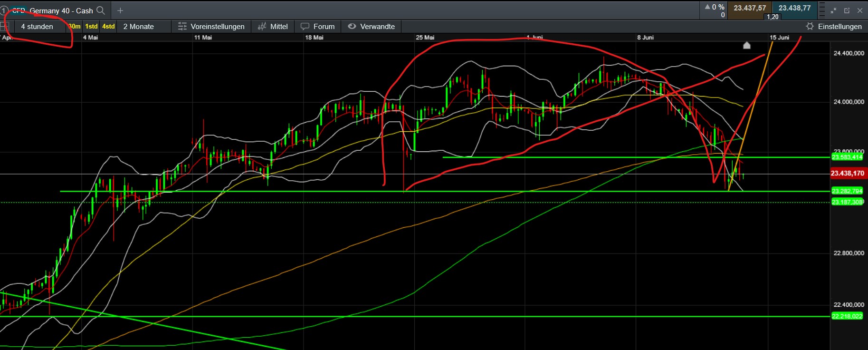Select the 23.187,308 dotted level label
This screenshot has height=350, width=868.
tap(847, 202)
